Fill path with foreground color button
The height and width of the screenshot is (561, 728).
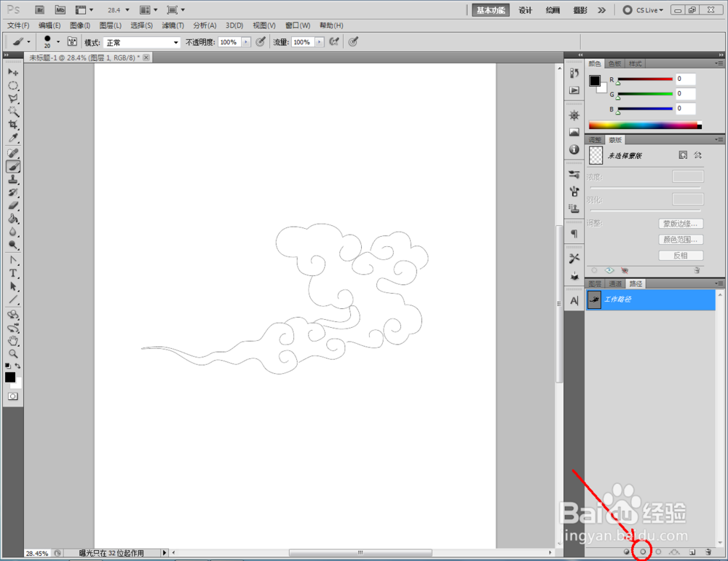click(x=626, y=552)
